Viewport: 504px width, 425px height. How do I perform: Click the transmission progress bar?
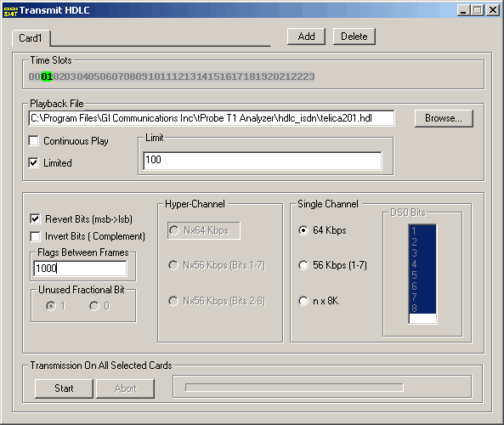pos(294,388)
